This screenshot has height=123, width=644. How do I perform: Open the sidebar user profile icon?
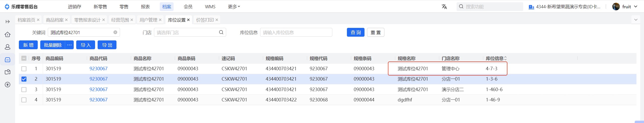point(8,47)
